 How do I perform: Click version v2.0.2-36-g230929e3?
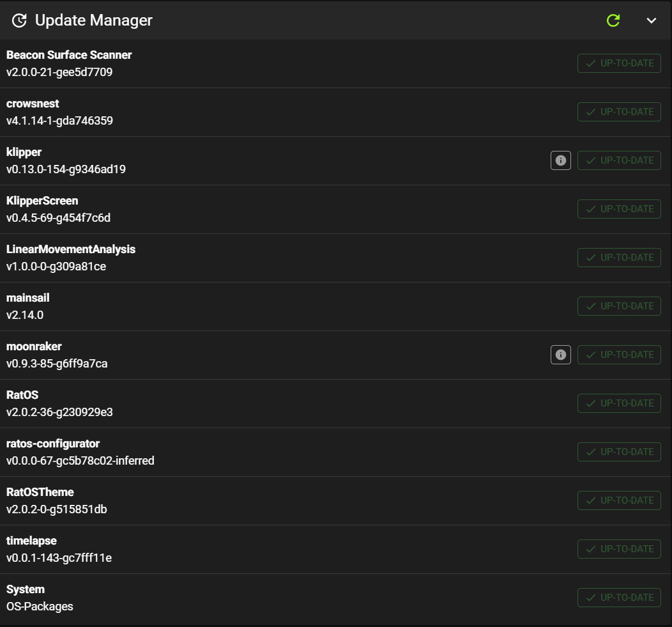point(59,412)
